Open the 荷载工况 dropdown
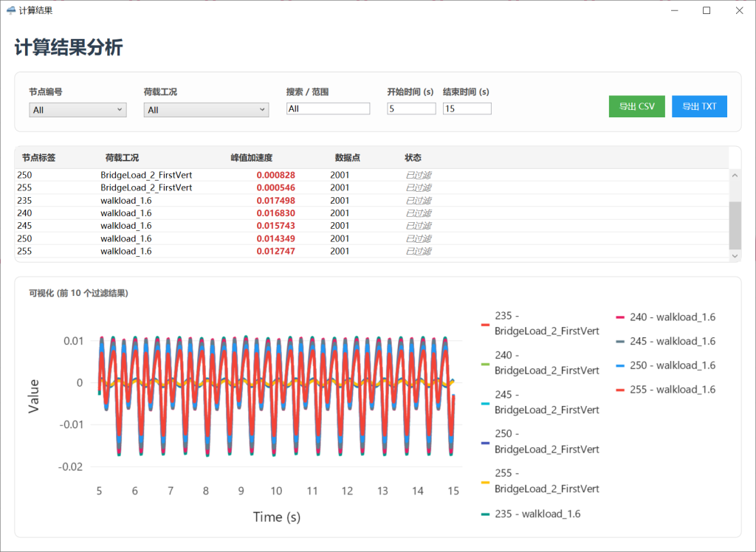 coord(207,108)
